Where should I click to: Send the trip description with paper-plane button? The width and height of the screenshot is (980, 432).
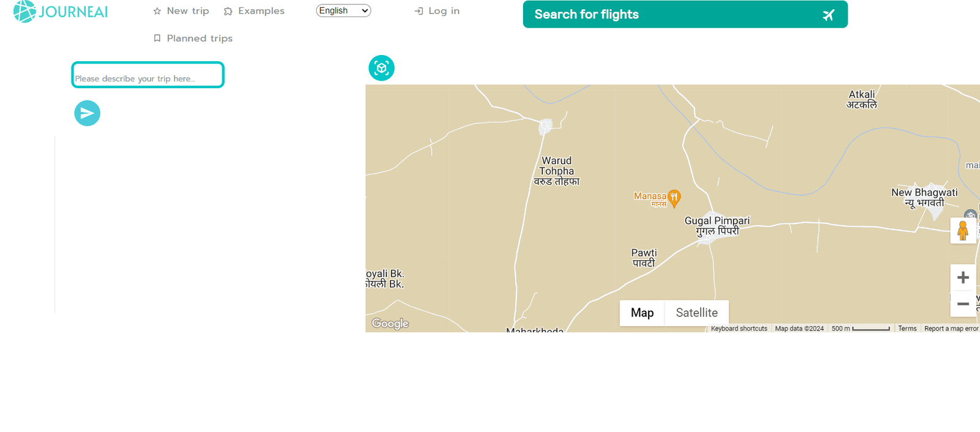pos(88,113)
